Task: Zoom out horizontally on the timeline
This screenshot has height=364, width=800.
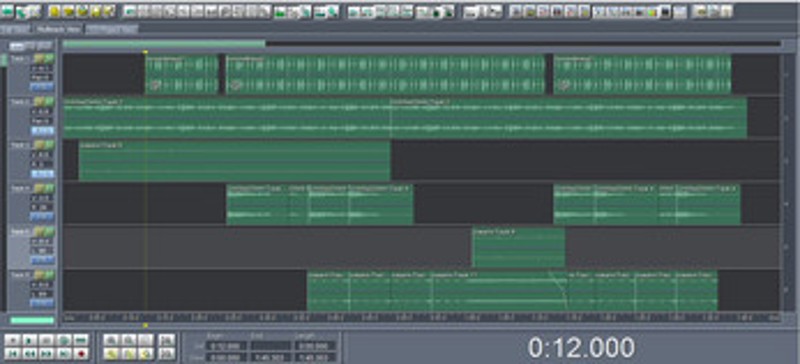Action: tap(129, 340)
